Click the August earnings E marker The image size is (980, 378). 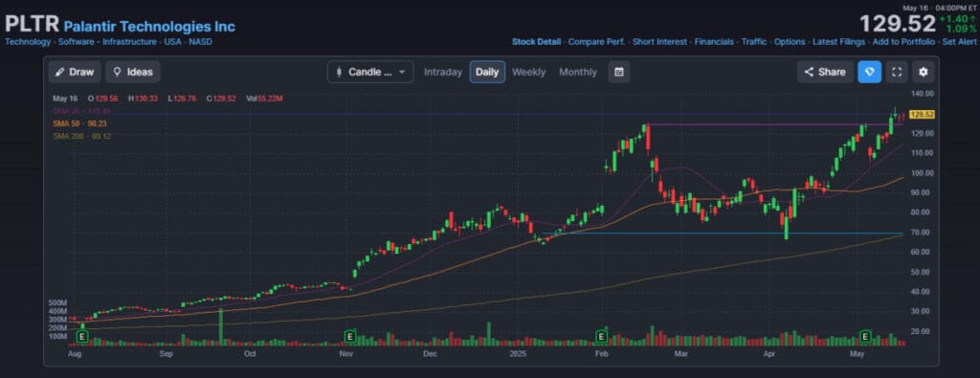pos(81,337)
